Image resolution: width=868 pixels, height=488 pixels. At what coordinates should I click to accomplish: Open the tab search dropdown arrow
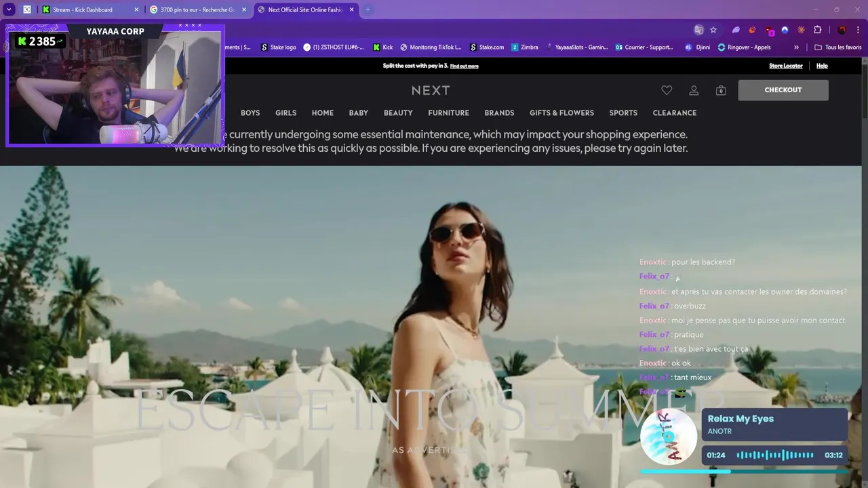[x=9, y=9]
